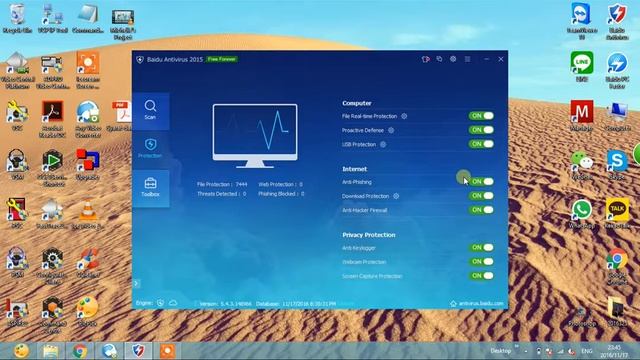Open the LINE desktop shortcut

pos(582,67)
